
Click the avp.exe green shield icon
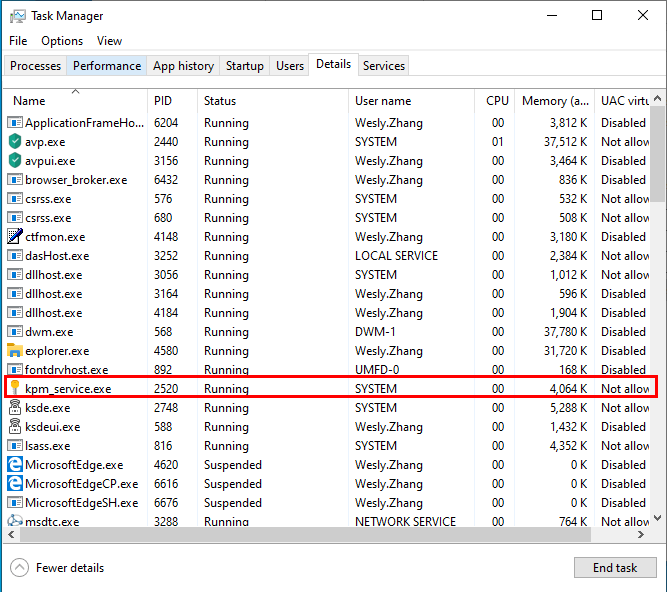[15, 142]
